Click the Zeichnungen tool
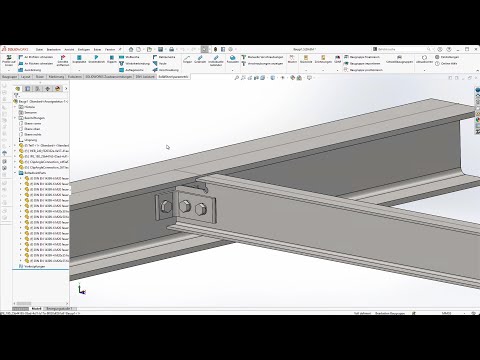This screenshot has height=360, width=480. [x=323, y=59]
